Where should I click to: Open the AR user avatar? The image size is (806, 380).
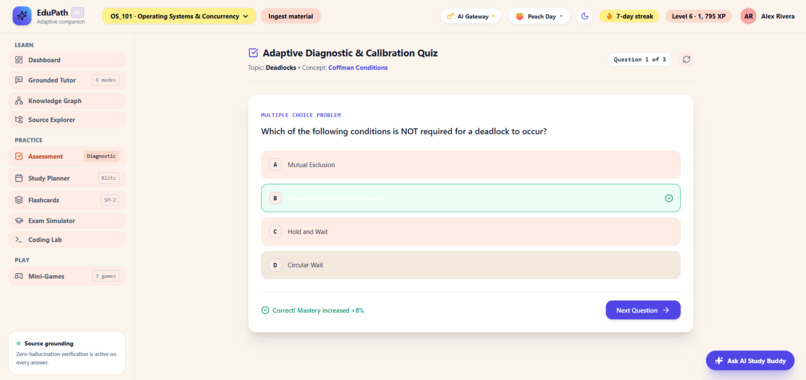pos(748,16)
